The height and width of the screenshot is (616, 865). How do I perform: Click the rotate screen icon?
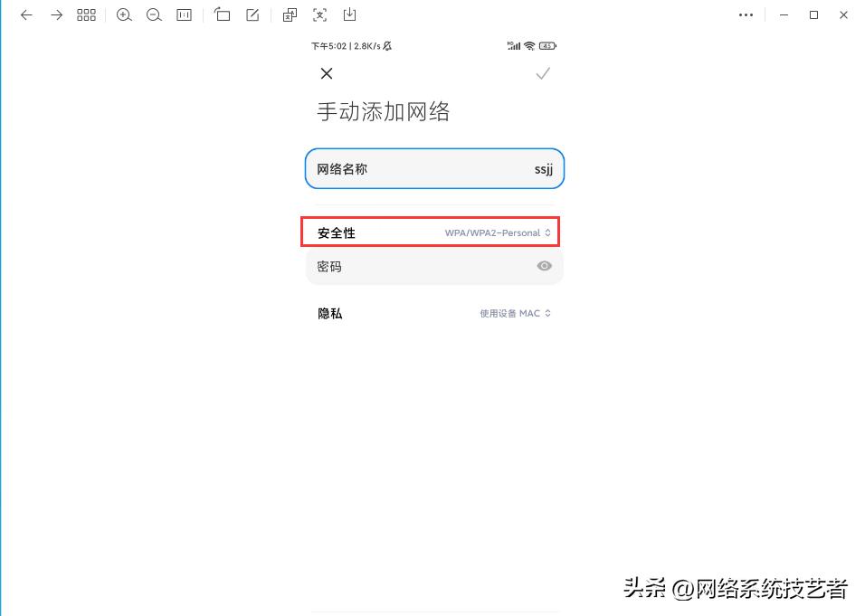(x=223, y=14)
